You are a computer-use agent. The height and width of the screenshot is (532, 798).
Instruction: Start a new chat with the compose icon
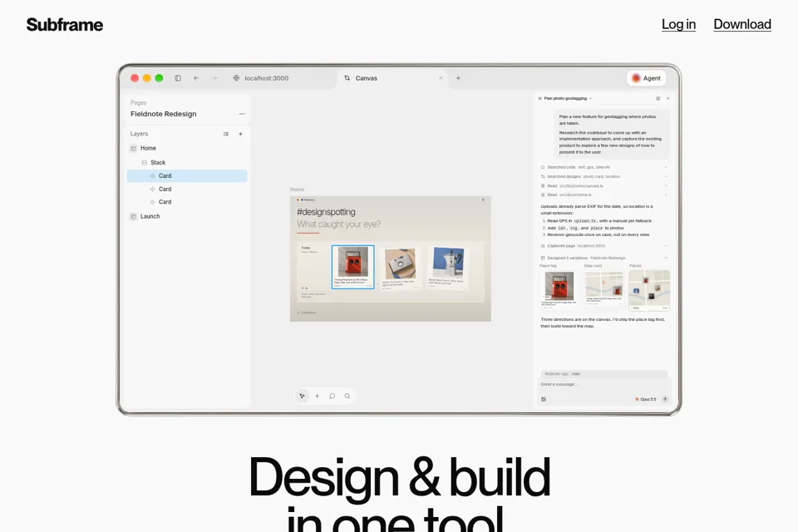658,98
